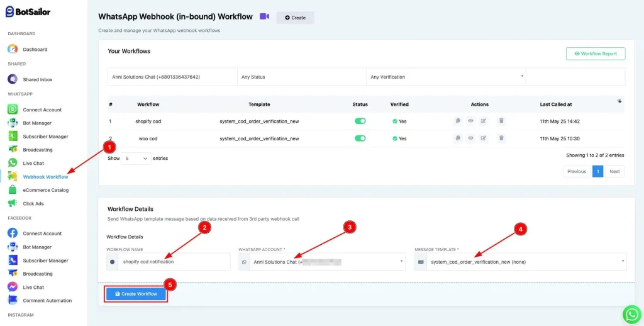Click Comment Automation flag icon
Screen dimensions: 644x326
pyautogui.click(x=13, y=301)
